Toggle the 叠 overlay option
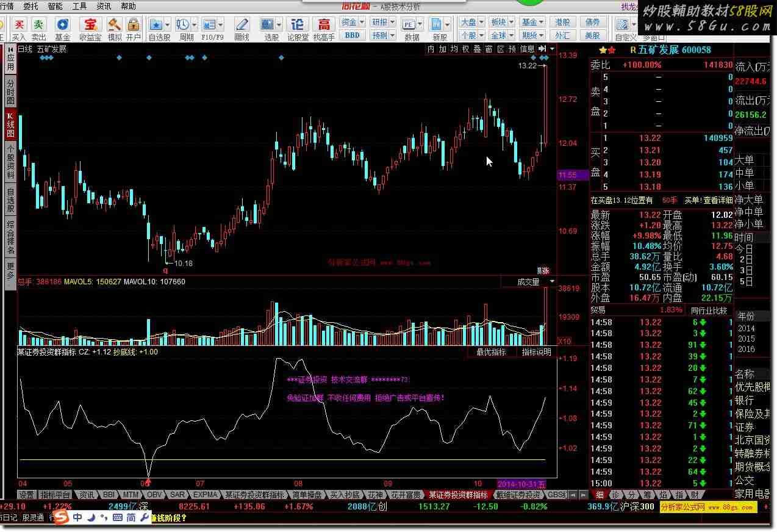This screenshot has width=777, height=532. 478,49
